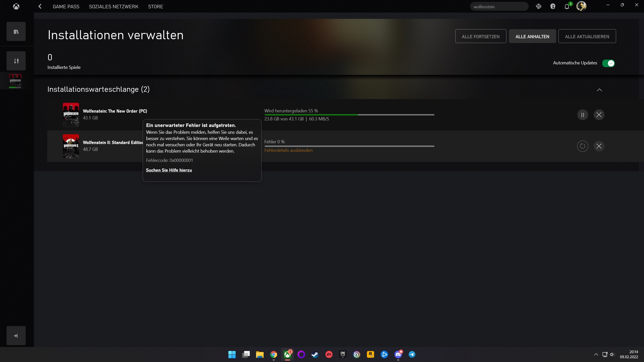Open network status tray icon
644x362 pixels.
pos(605,354)
